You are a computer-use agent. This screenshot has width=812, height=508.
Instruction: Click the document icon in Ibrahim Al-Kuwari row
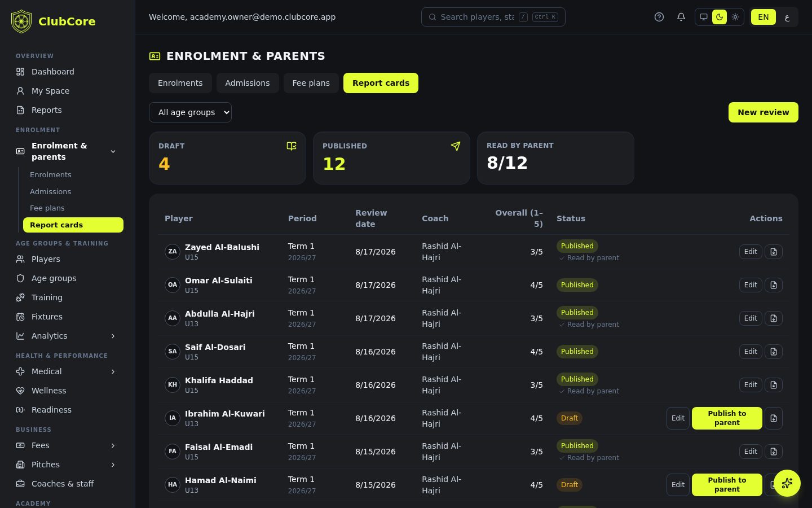pos(774,418)
